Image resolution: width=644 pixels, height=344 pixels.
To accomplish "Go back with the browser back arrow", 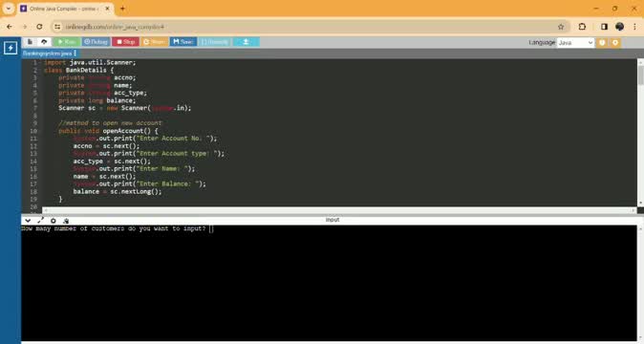I will coord(10,27).
